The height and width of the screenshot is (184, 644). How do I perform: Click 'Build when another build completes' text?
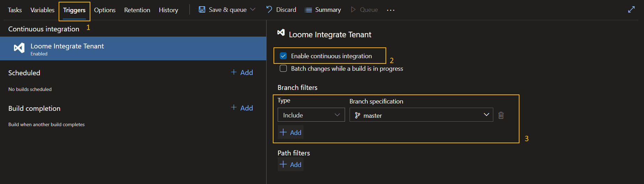(46, 124)
